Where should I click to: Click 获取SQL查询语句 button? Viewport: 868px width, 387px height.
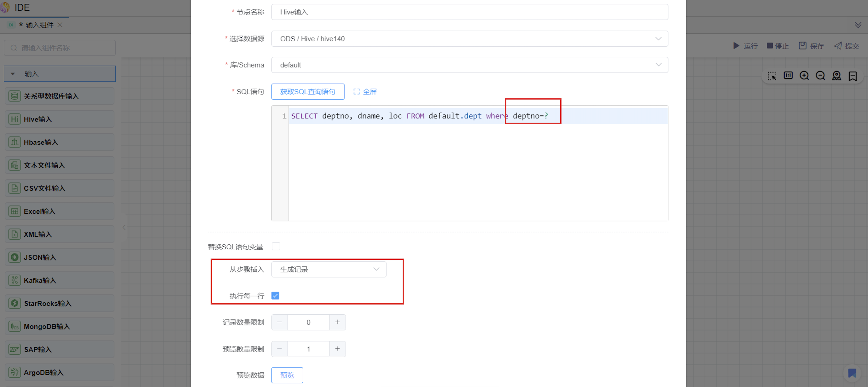coord(308,92)
